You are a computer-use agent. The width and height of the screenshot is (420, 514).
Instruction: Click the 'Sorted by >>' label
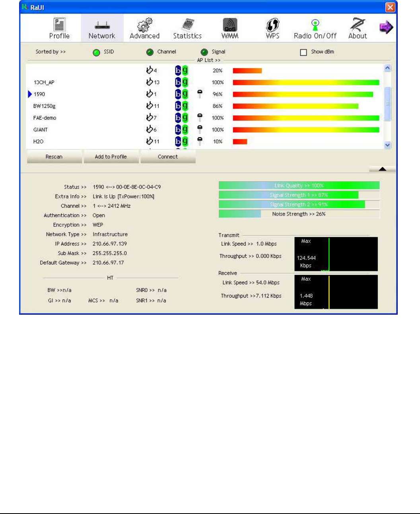51,52
